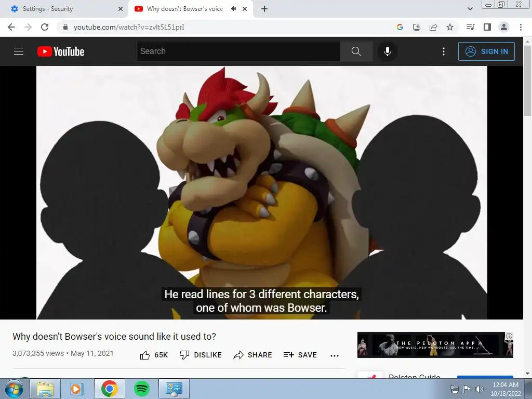Click scrollbar down arrow
532x399 pixels.
527,374
